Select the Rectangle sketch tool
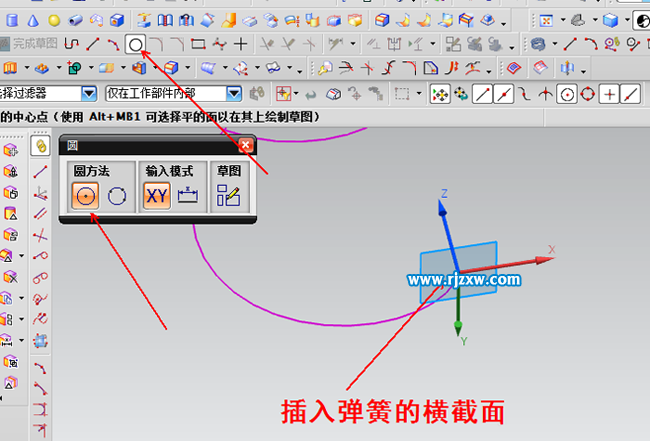 [x=198, y=44]
